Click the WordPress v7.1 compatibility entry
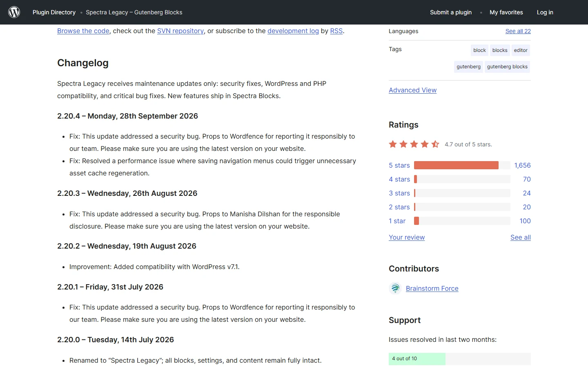588x368 pixels. coord(154,267)
